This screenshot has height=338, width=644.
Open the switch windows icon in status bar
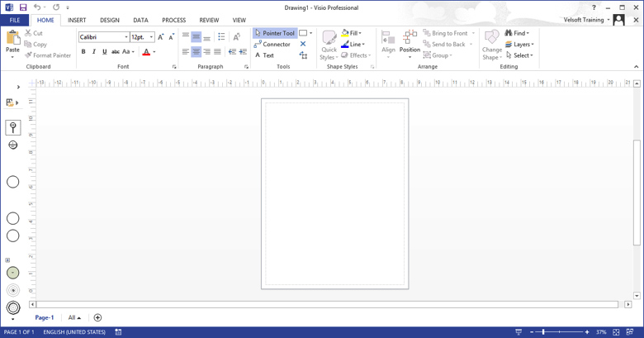pos(630,332)
